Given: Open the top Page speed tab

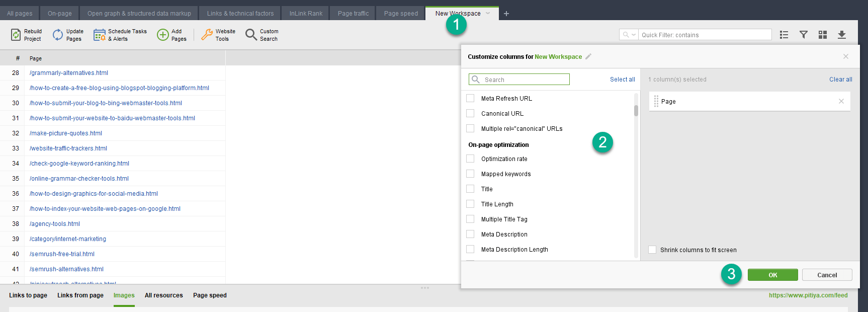Looking at the screenshot, I should point(401,14).
